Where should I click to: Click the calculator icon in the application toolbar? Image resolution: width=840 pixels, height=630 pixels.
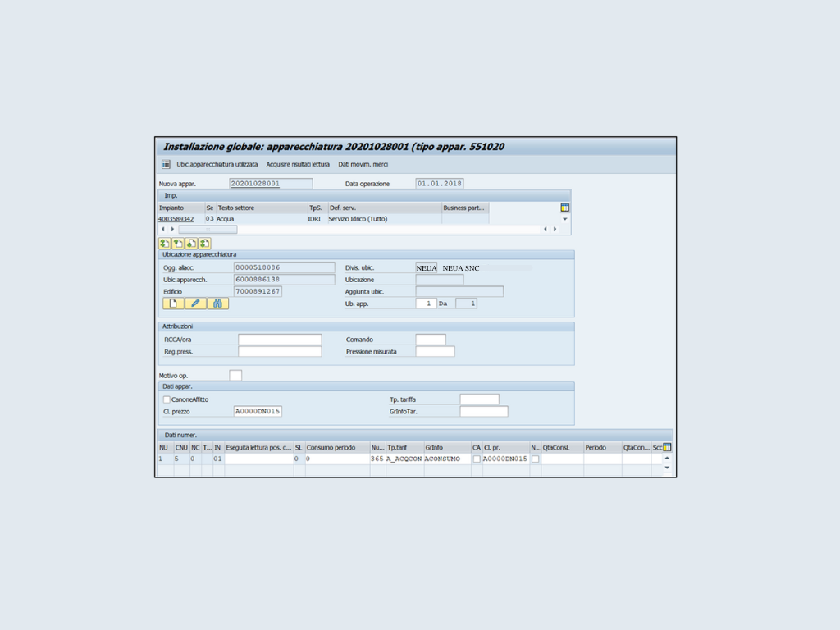click(x=166, y=164)
